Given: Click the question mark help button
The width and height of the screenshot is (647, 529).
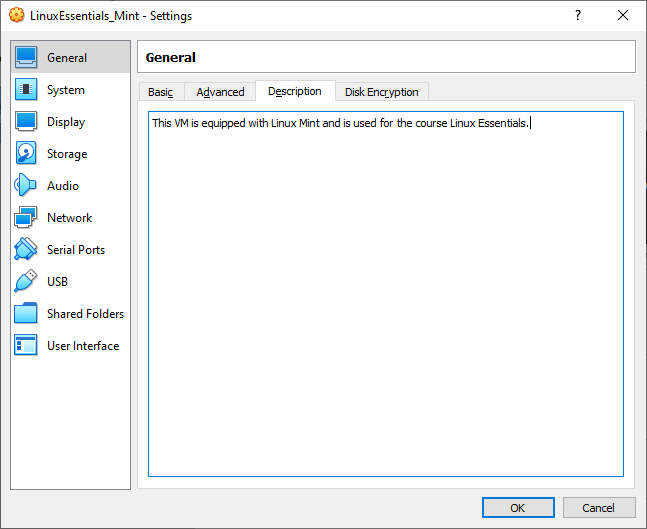Looking at the screenshot, I should coord(578,15).
